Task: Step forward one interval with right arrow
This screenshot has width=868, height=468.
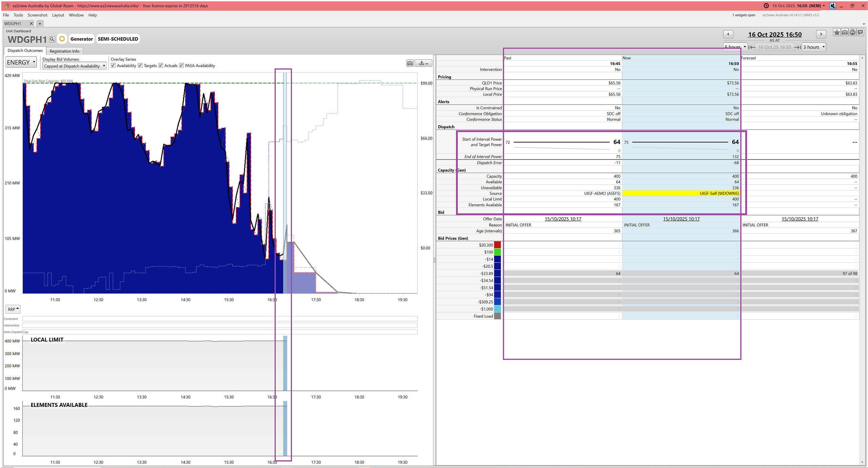Action: coord(821,34)
